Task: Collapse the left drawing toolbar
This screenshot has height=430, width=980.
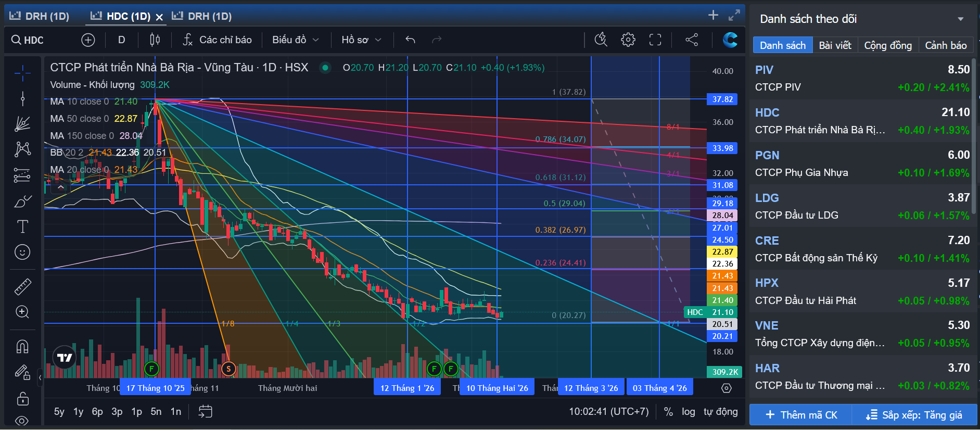Action: point(40,377)
